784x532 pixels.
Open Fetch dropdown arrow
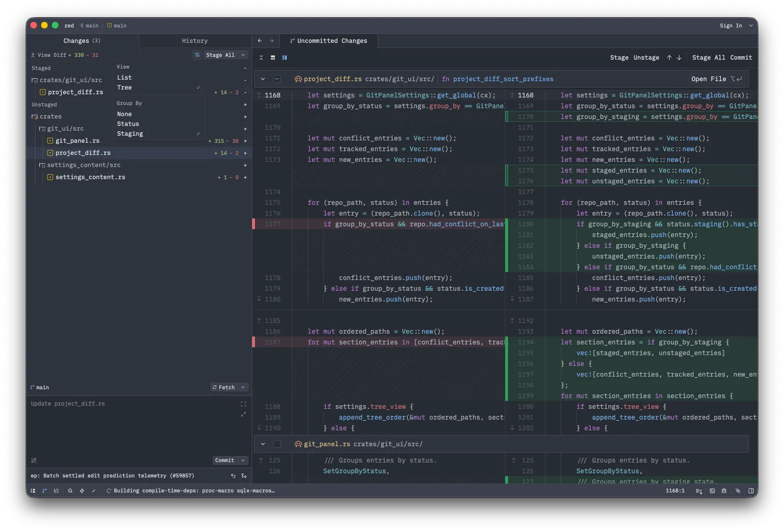pyautogui.click(x=243, y=387)
